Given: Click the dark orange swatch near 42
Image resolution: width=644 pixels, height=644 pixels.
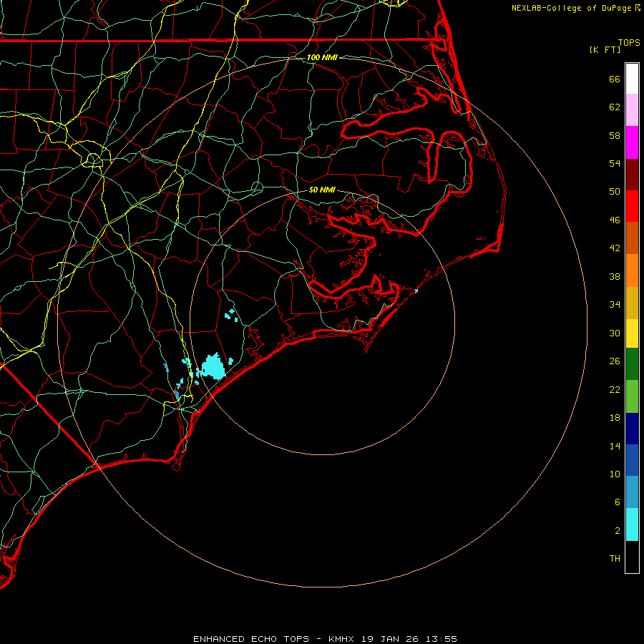Looking at the screenshot, I should click(632, 238).
